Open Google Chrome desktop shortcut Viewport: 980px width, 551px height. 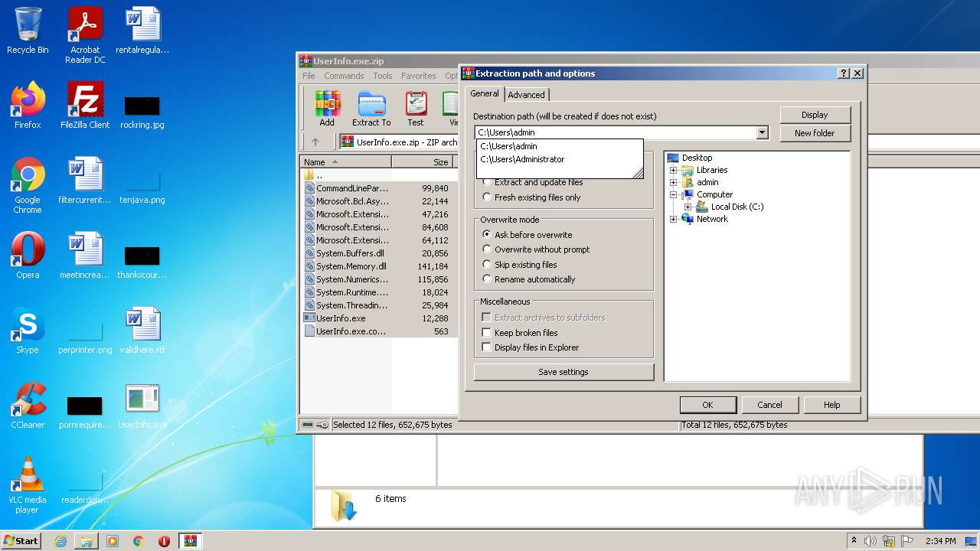28,185
